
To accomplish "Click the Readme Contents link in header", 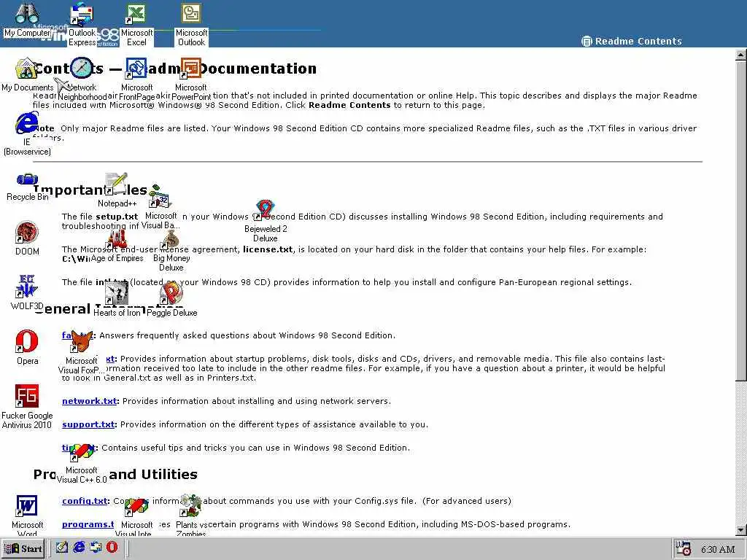I will [x=632, y=42].
